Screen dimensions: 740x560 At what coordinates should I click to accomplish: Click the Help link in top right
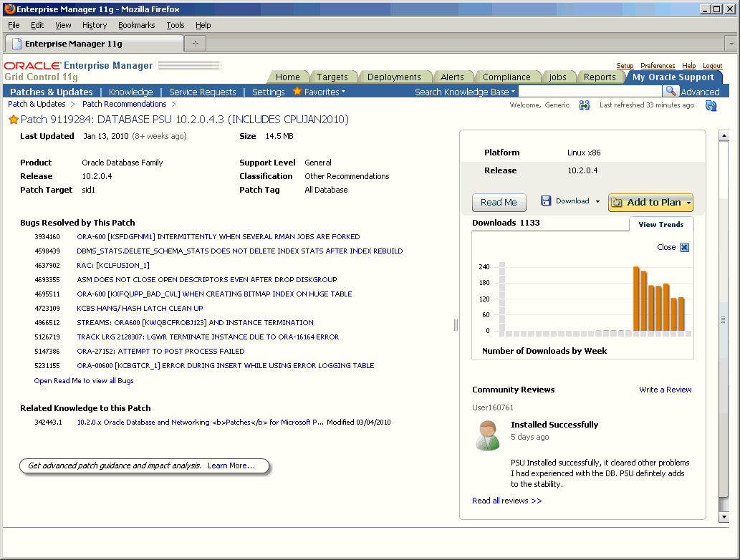688,66
